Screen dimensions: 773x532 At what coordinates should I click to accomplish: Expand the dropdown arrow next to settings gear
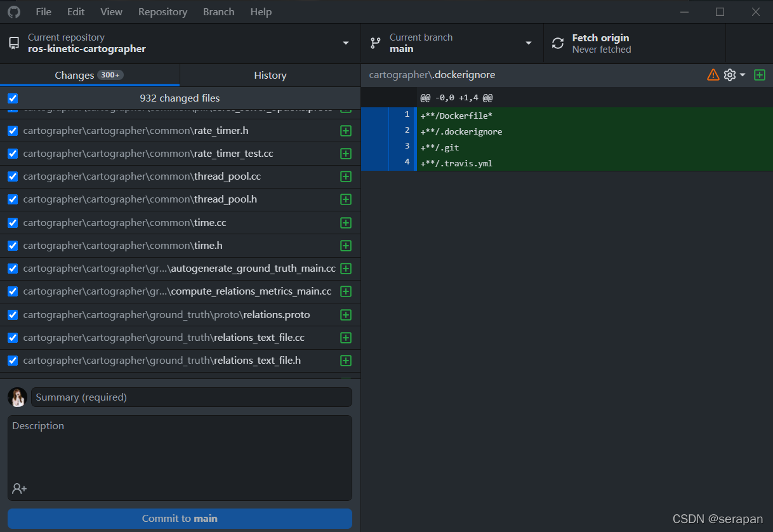pyautogui.click(x=743, y=75)
